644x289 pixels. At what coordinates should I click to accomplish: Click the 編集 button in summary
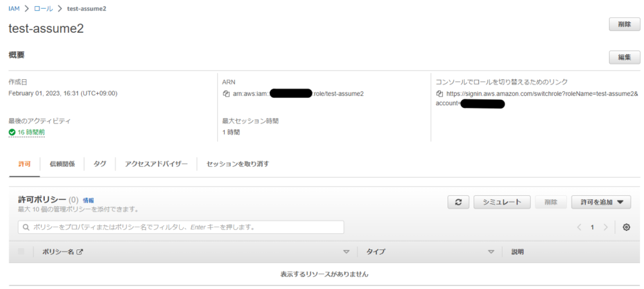coord(625,58)
